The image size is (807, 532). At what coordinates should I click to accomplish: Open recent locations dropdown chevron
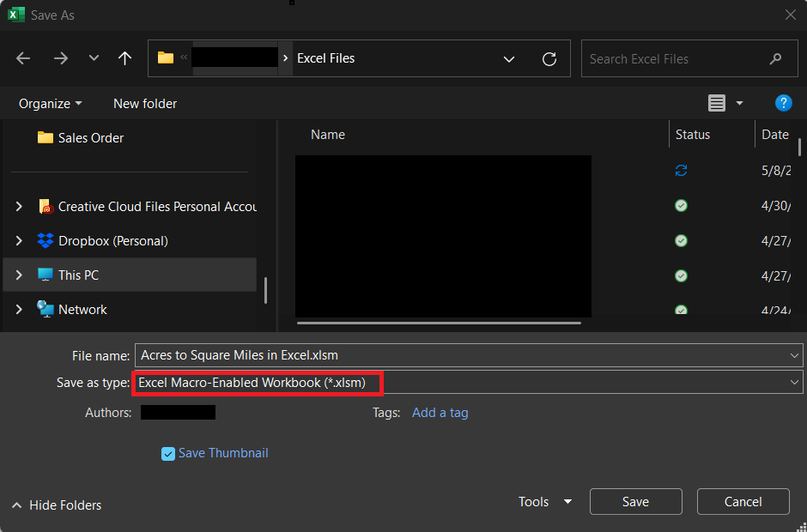[94, 58]
